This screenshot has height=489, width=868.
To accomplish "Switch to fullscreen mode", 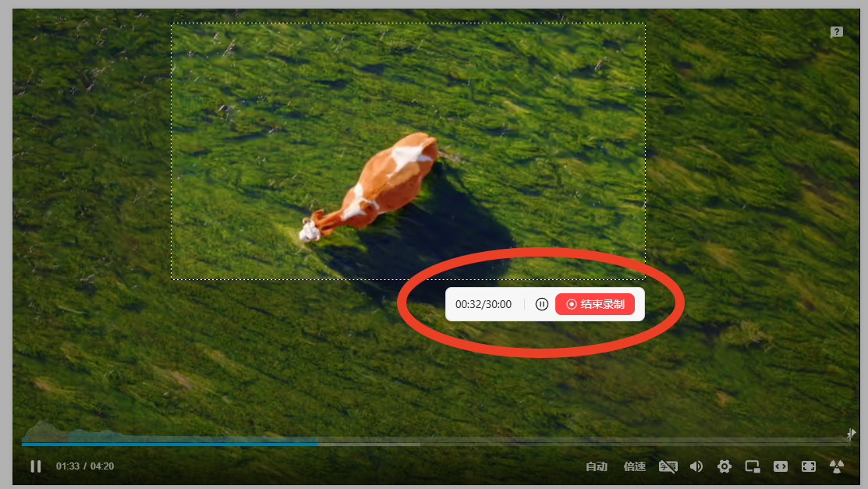I will point(809,466).
